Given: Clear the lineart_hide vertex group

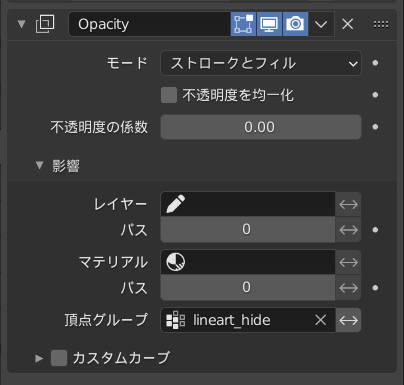Looking at the screenshot, I should coord(321,320).
